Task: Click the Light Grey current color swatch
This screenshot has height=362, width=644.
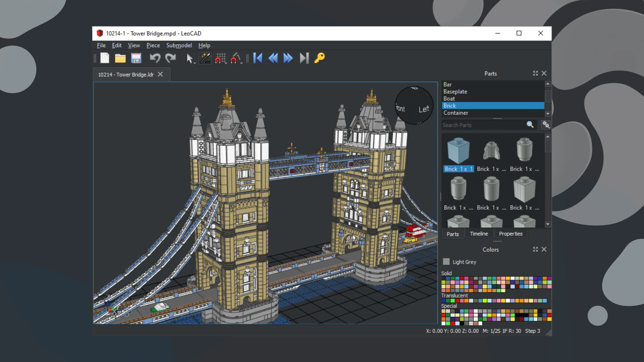Action: [446, 262]
